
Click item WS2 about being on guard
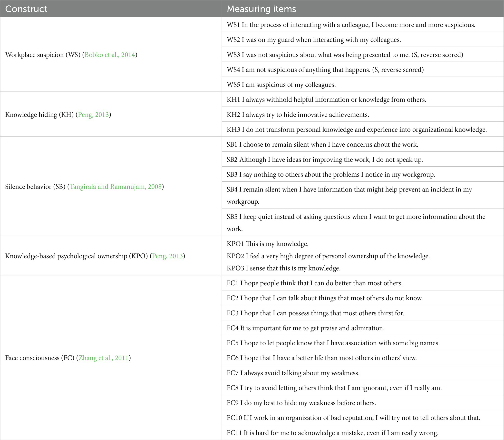314,40
